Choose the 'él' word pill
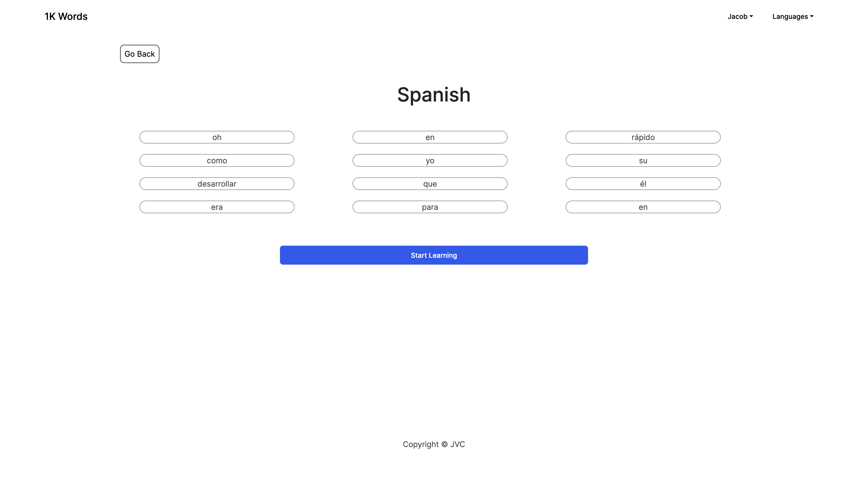868x488 pixels. tap(643, 184)
